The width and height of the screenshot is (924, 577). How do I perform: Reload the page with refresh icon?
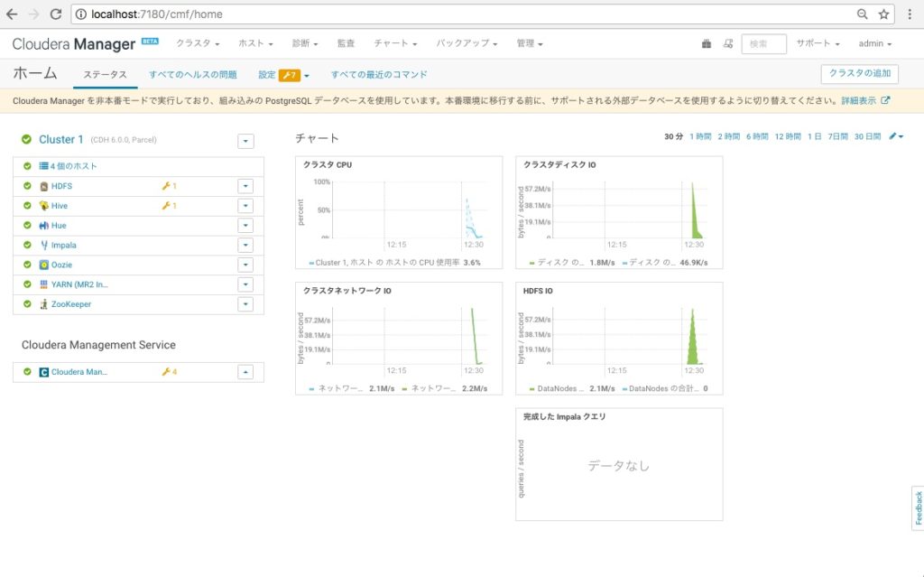point(56,14)
